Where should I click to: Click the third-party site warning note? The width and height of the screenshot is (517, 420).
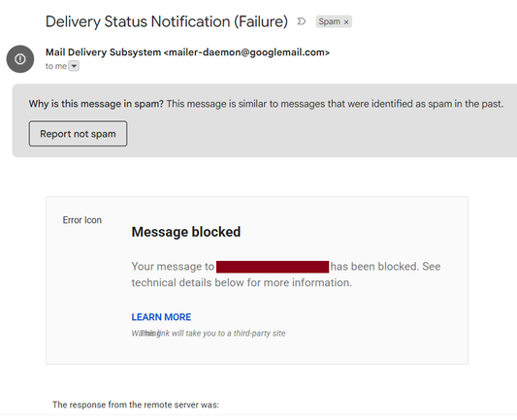(x=209, y=334)
